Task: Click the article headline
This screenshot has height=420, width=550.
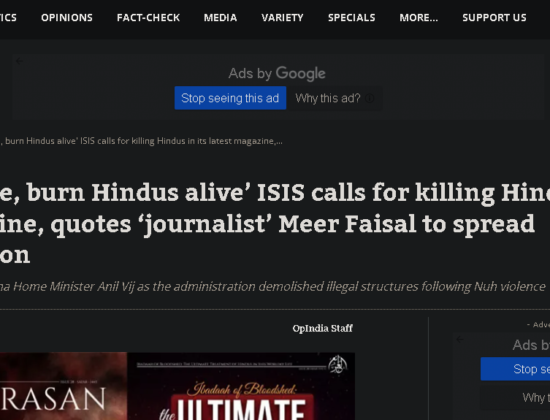Action: [x=275, y=224]
